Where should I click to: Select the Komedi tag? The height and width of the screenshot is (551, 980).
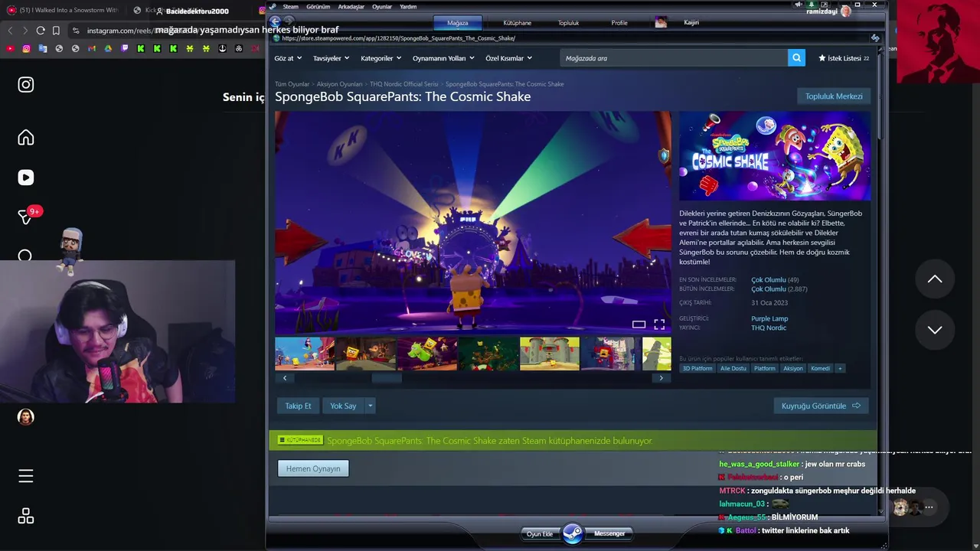(x=820, y=368)
